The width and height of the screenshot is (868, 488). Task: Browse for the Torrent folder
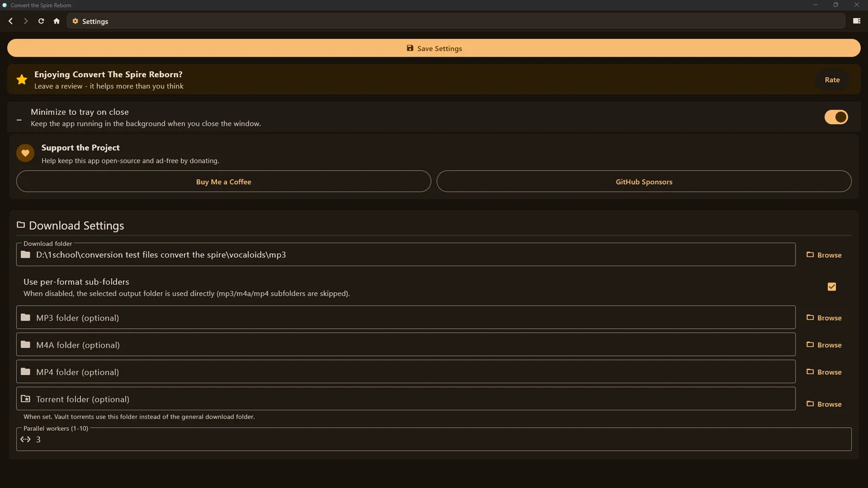tap(824, 404)
